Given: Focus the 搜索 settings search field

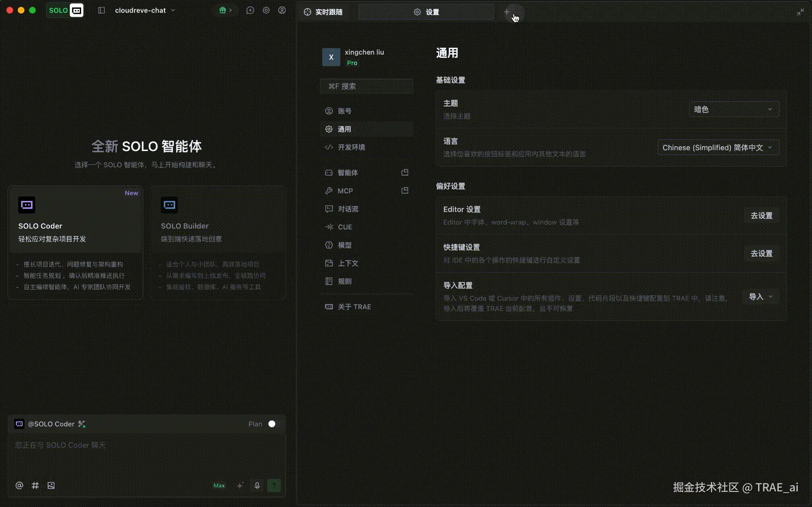Looking at the screenshot, I should pyautogui.click(x=366, y=86).
